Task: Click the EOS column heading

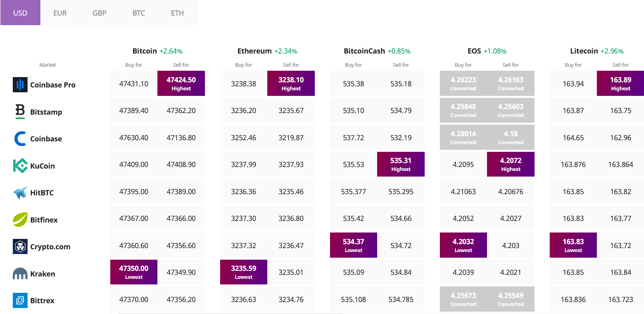Action: tap(474, 51)
